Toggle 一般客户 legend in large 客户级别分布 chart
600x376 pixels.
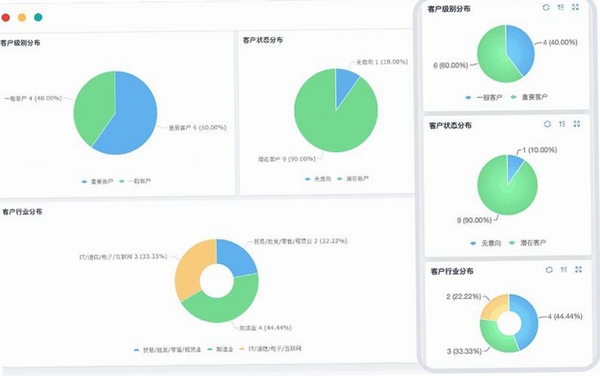(135, 181)
